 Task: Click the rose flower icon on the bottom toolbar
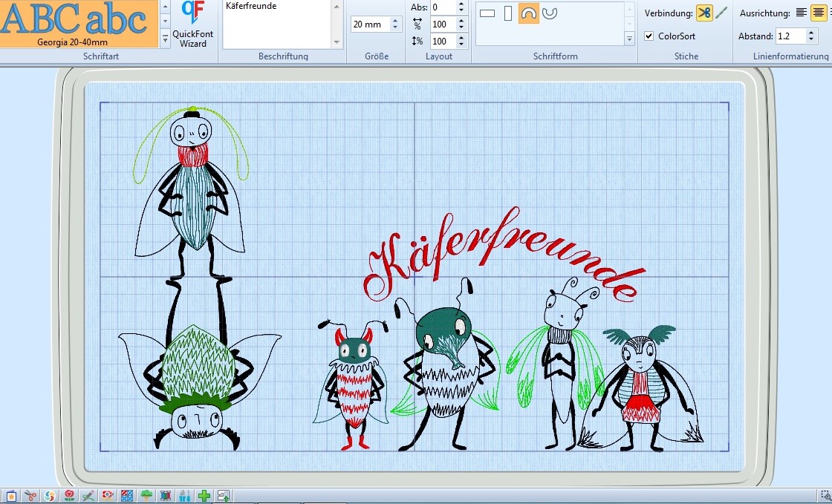(68, 495)
